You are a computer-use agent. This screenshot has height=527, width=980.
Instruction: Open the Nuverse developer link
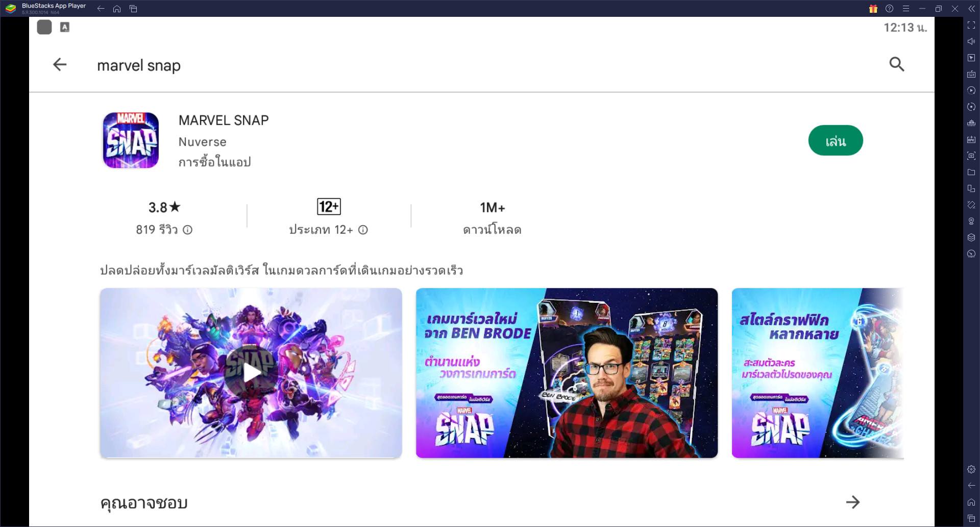[x=202, y=142]
